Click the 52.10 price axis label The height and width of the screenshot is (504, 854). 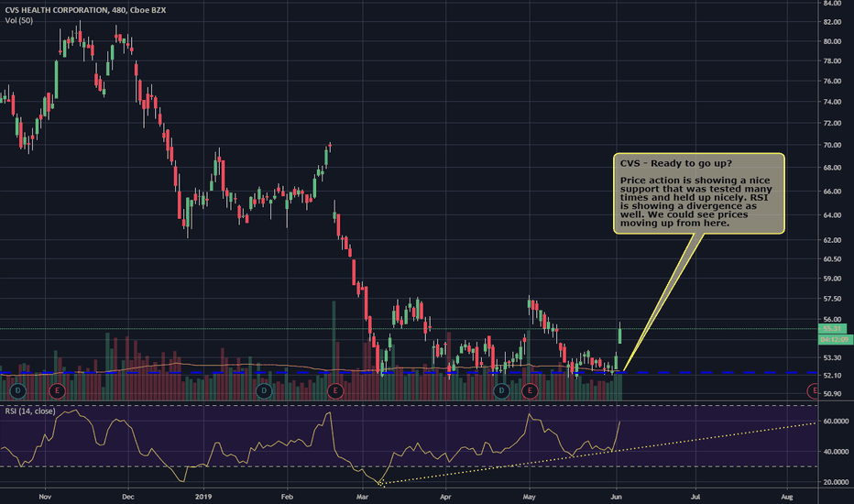click(832, 376)
